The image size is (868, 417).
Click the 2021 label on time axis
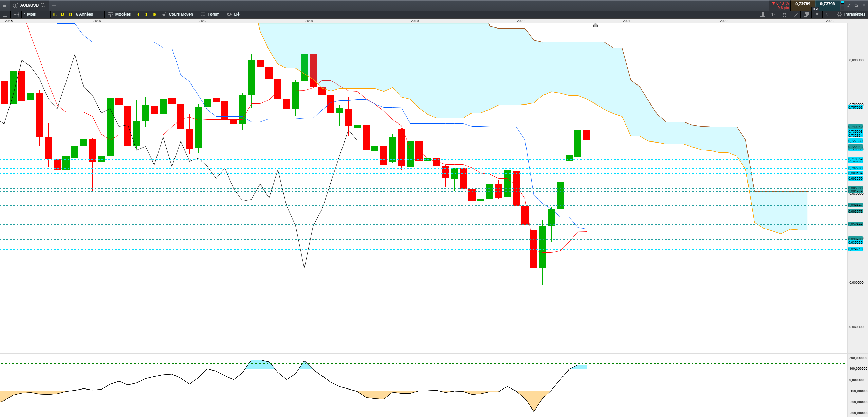(x=627, y=21)
